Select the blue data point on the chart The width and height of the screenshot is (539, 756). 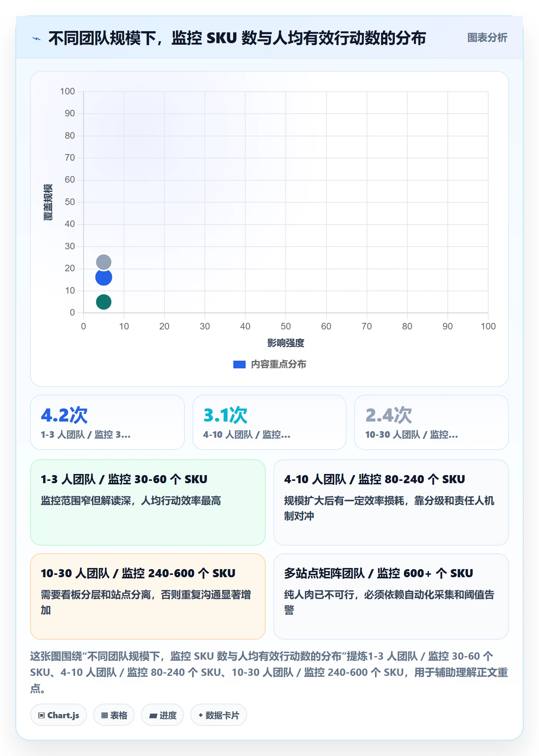104,277
